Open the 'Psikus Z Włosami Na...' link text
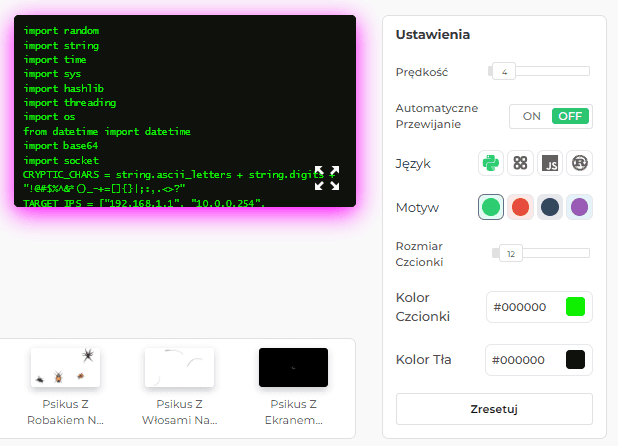Screen dimensions: 618x446 179,412
